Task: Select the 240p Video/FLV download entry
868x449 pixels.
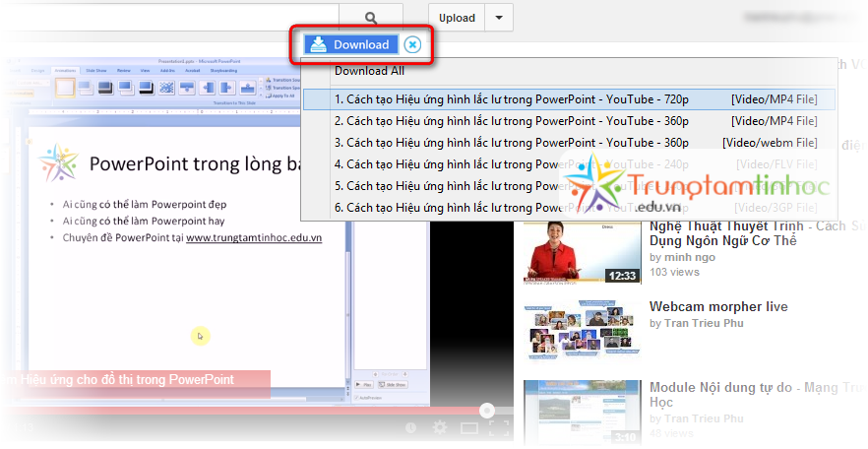Action: click(569, 164)
